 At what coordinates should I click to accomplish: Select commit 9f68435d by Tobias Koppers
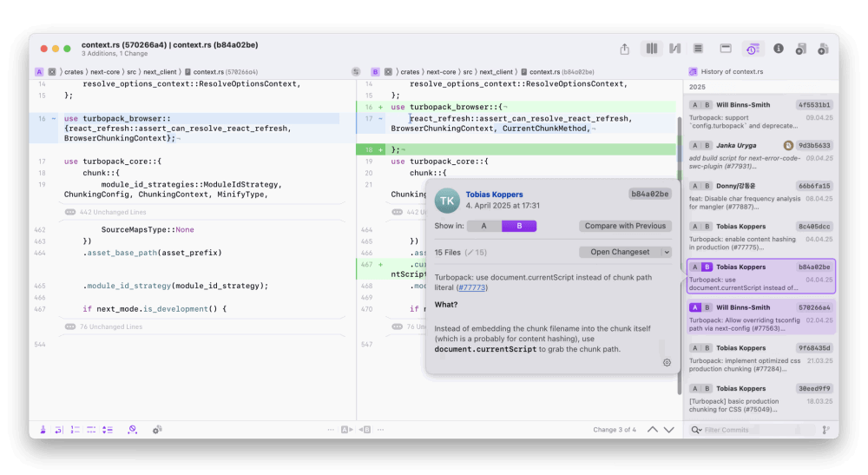760,358
